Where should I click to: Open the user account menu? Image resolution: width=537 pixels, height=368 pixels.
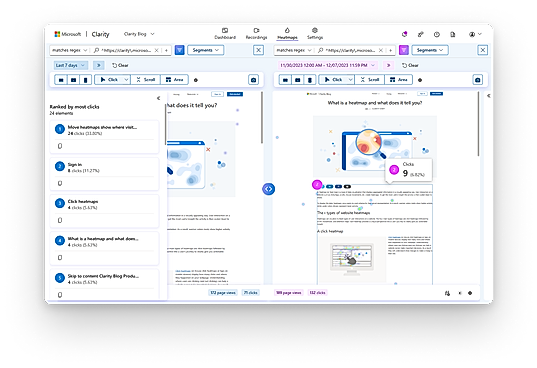click(475, 34)
